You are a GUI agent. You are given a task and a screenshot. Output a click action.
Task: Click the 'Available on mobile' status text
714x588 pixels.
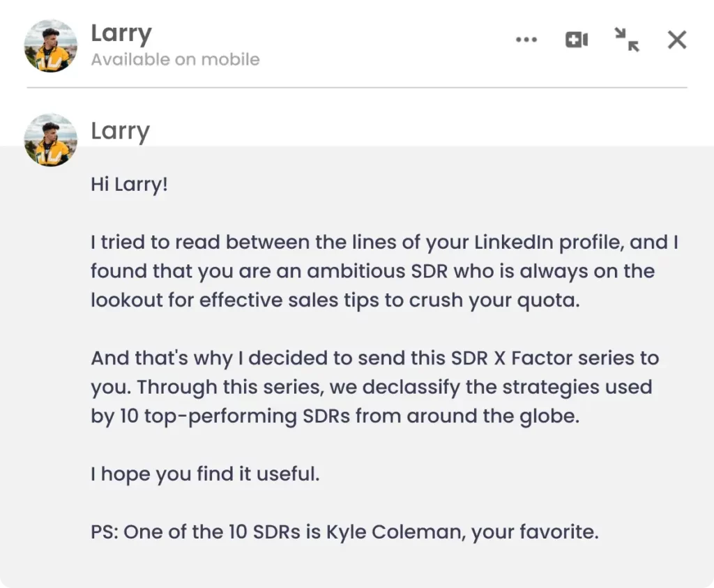(175, 59)
